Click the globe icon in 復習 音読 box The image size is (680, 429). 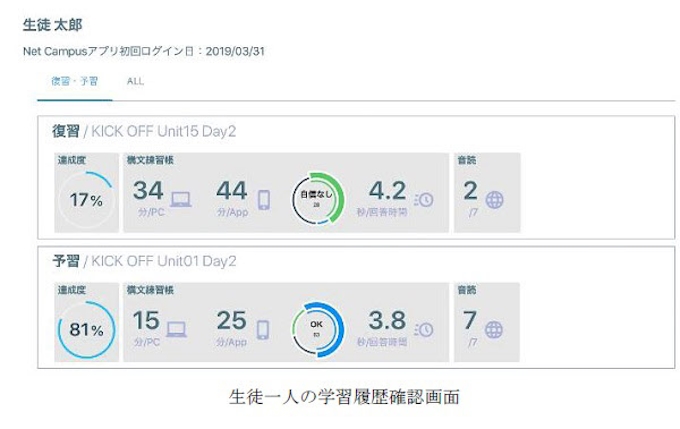pyautogui.click(x=494, y=199)
